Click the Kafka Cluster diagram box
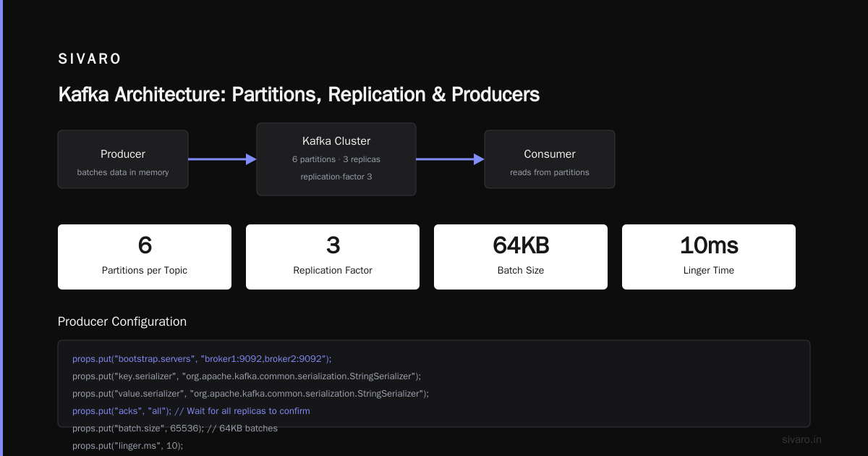The height and width of the screenshot is (456, 868). coord(336,159)
